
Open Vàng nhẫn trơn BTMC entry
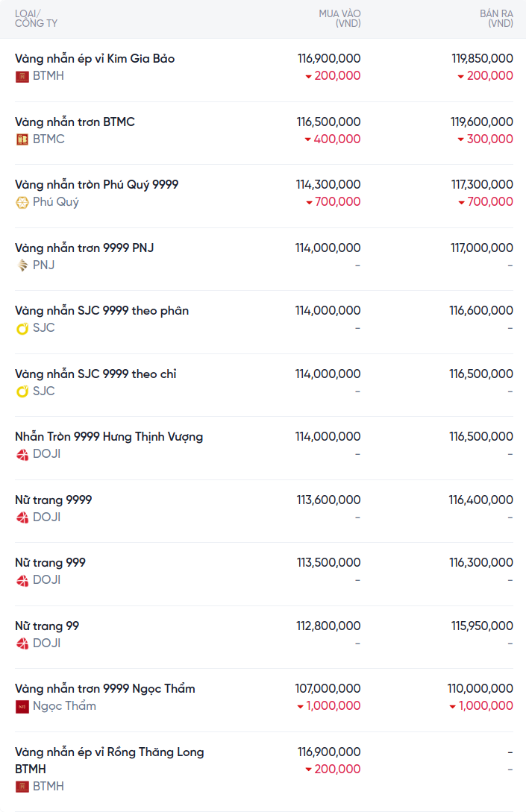75,122
